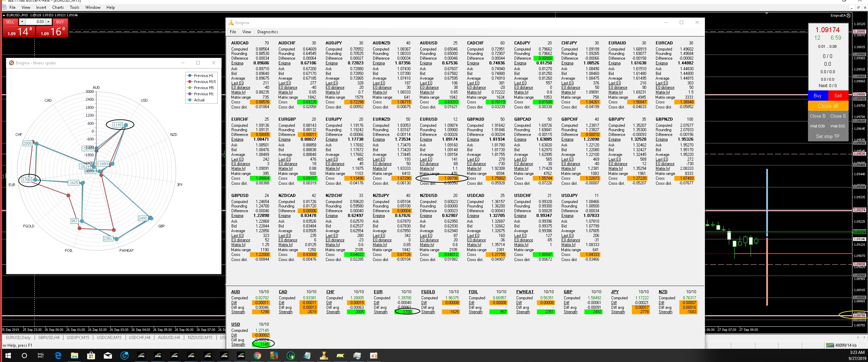Open the orange app icon on taskbar
868x362 pixels.
[373, 356]
